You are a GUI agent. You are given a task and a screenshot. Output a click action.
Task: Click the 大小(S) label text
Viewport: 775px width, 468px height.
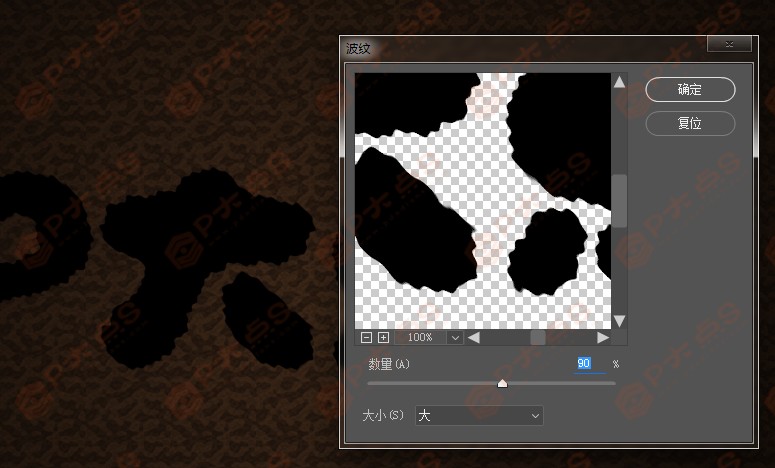pos(383,415)
